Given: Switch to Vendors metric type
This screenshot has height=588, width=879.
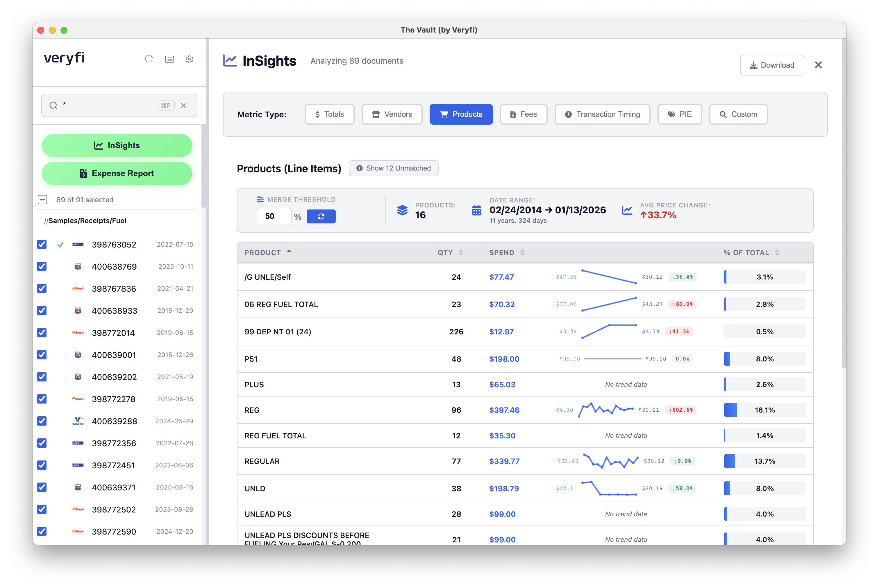Looking at the screenshot, I should click(x=392, y=114).
